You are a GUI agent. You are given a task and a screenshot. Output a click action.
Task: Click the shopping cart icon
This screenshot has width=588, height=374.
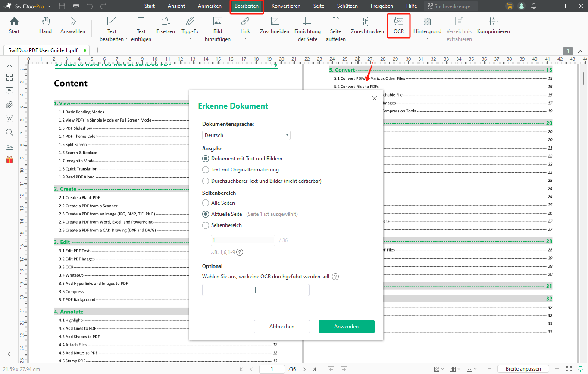pyautogui.click(x=510, y=6)
